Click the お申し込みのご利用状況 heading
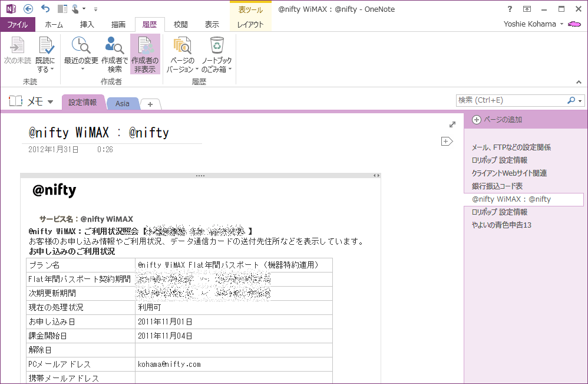The image size is (588, 384). (72, 251)
